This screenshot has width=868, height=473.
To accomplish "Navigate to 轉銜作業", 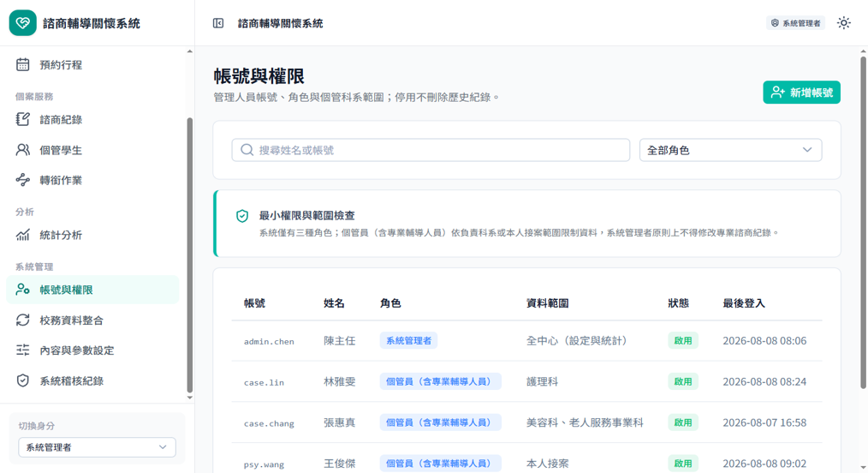I will click(92, 180).
